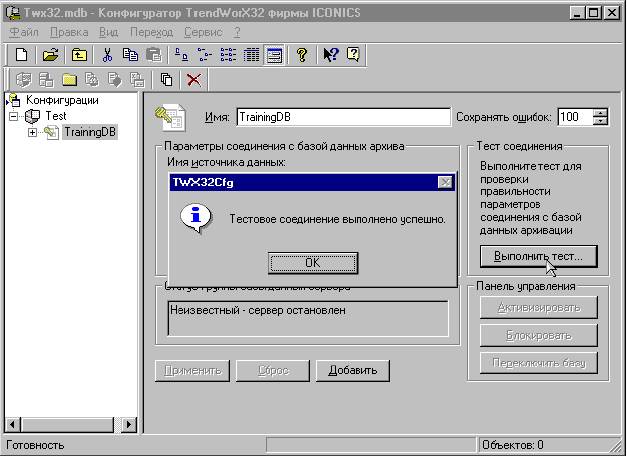Switch to details table view icon
Image resolution: width=627 pixels, height=457 pixels.
pos(252,55)
